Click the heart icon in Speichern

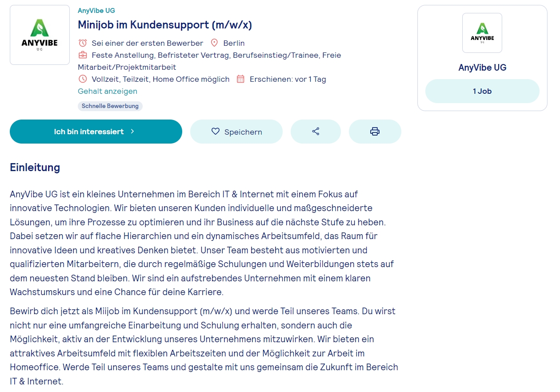[216, 132]
